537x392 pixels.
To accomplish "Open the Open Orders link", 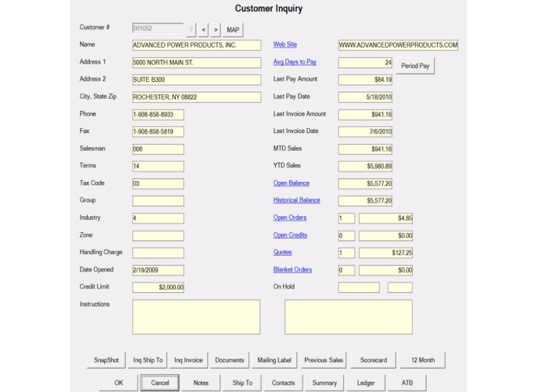I will tap(290, 217).
